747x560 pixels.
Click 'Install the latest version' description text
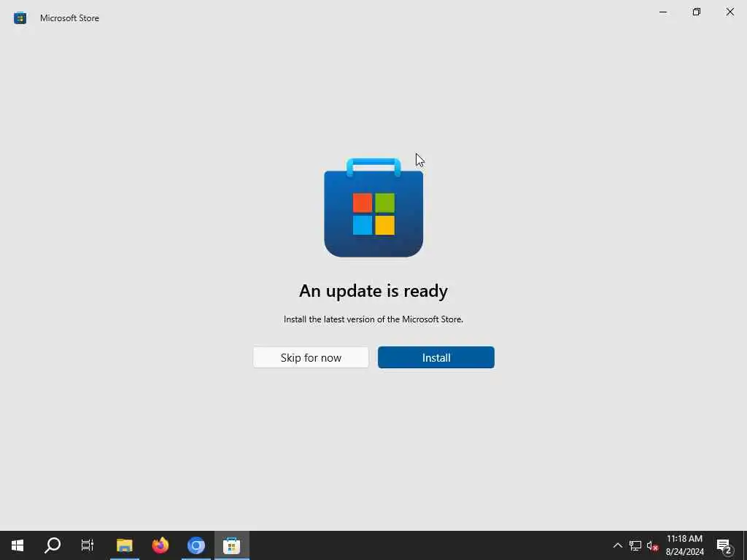[x=373, y=319]
